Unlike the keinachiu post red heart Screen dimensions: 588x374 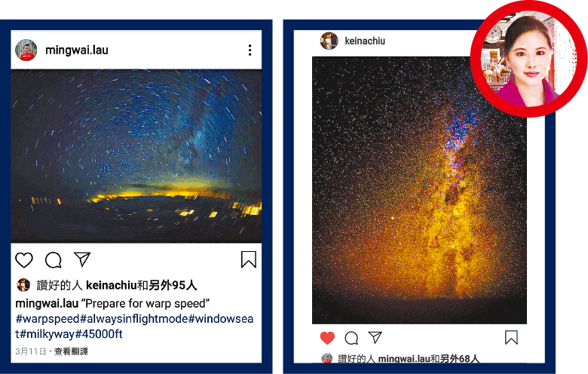327,338
